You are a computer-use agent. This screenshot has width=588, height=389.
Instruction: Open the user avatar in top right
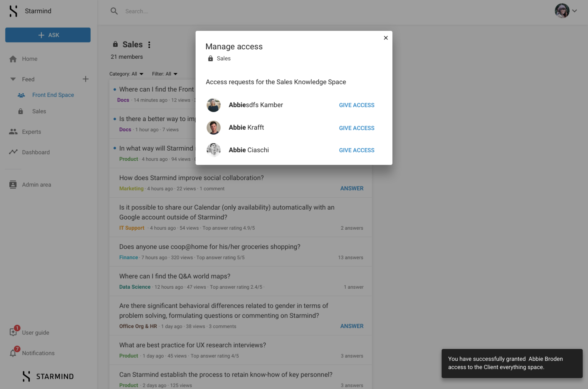pyautogui.click(x=562, y=11)
